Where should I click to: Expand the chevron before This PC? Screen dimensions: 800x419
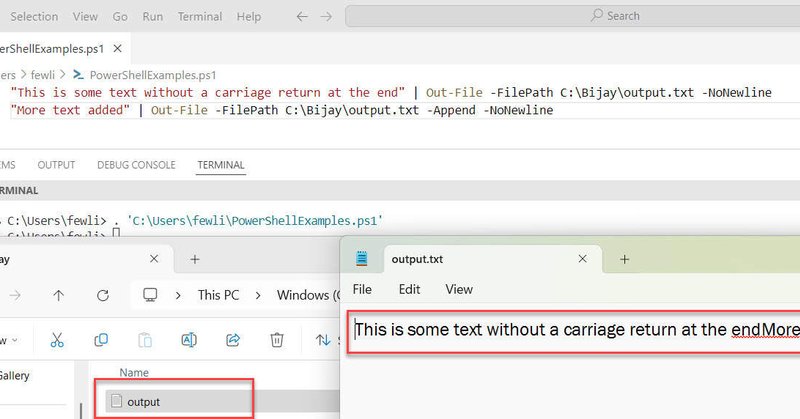pyautogui.click(x=178, y=295)
